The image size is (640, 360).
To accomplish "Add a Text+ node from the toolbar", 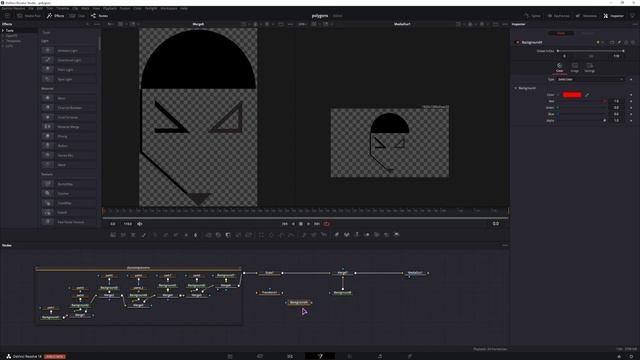I will (x=133, y=235).
